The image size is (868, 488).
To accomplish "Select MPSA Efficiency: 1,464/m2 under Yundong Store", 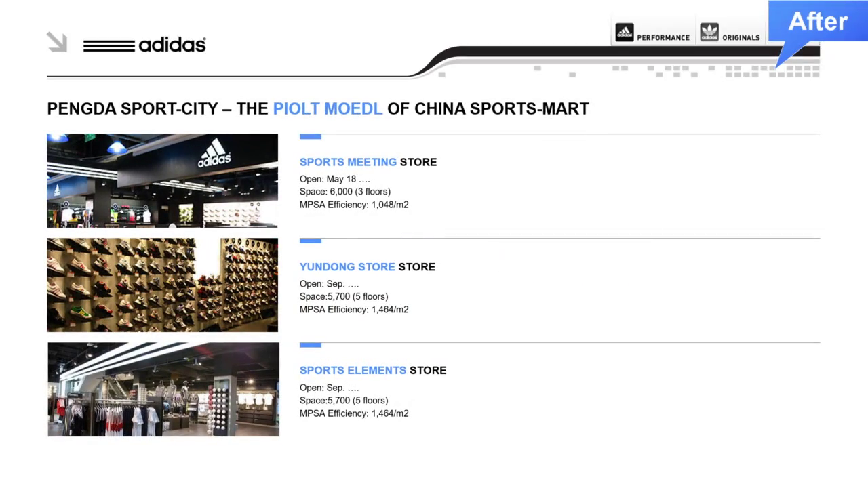I will coord(354,310).
